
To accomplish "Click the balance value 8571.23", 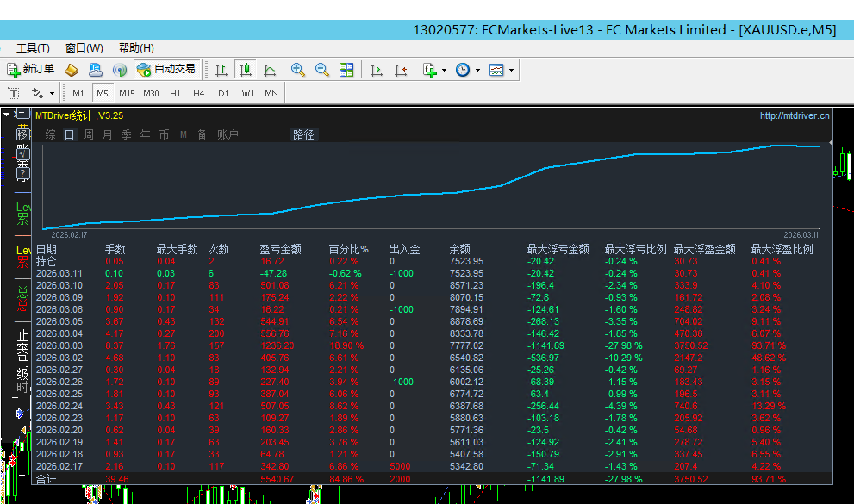I will point(466,285).
